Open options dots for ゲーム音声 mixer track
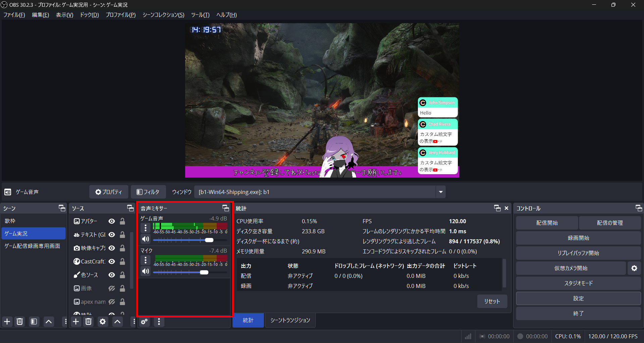 tap(146, 228)
